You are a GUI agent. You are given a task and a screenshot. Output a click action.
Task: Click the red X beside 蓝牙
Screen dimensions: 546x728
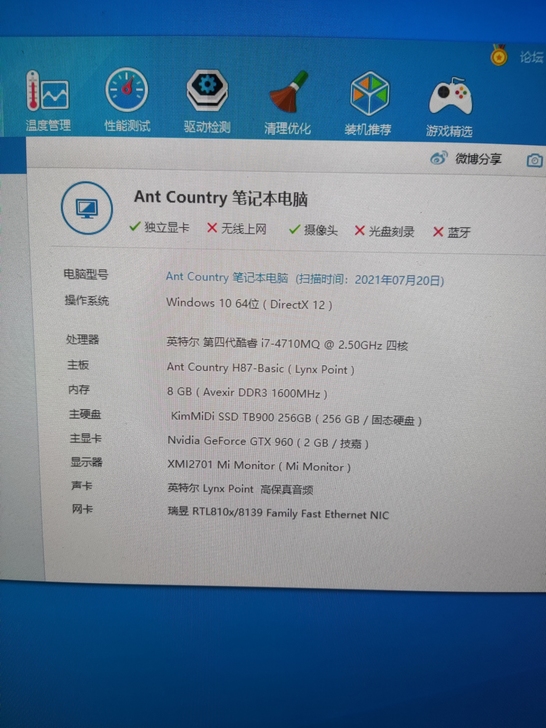pyautogui.click(x=438, y=232)
